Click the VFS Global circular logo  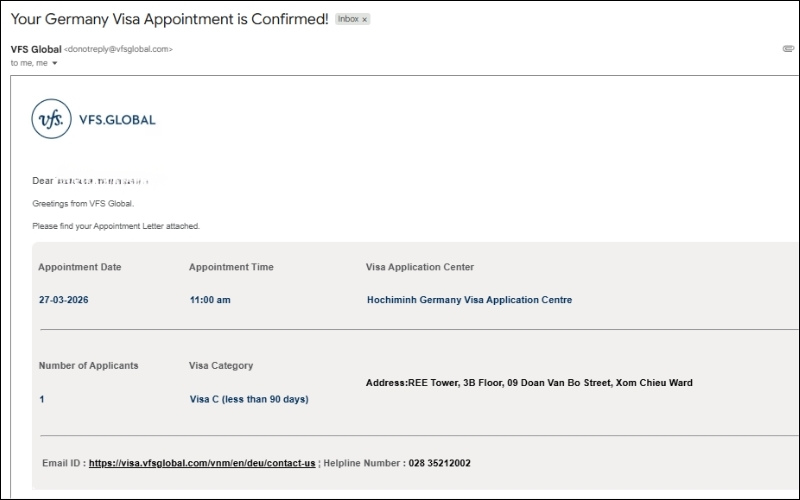coord(52,120)
